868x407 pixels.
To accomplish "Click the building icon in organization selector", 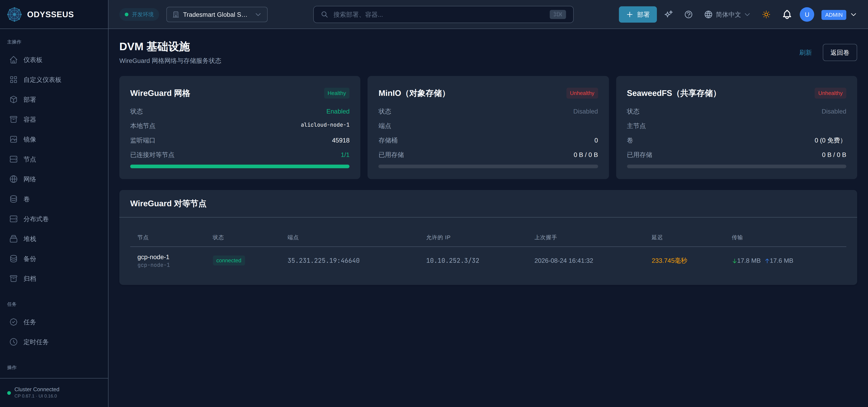I will [176, 14].
